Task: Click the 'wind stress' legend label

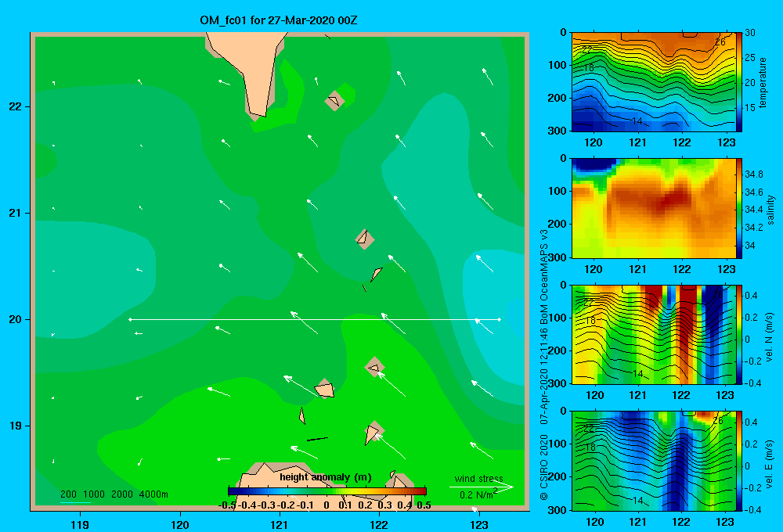Action: pos(479,479)
